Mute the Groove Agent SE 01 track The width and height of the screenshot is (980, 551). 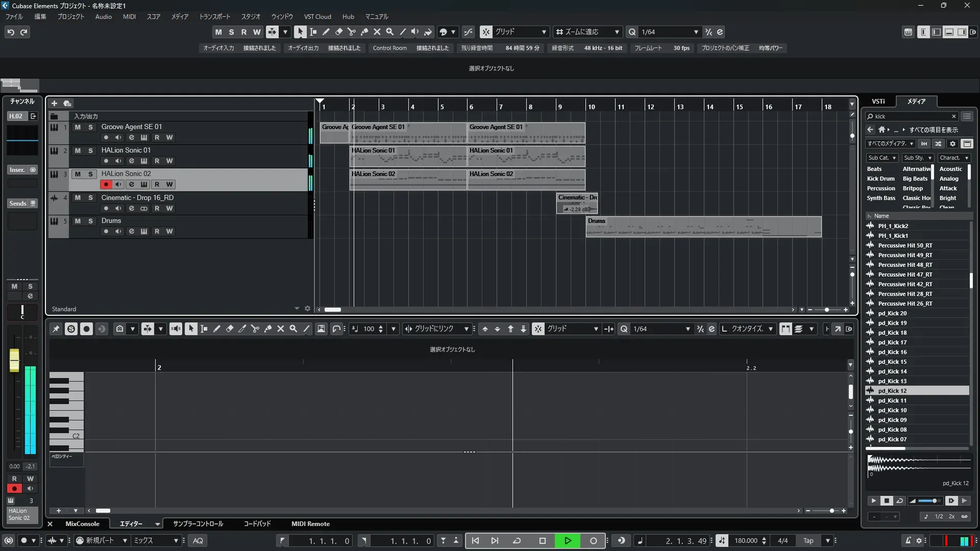click(78, 127)
